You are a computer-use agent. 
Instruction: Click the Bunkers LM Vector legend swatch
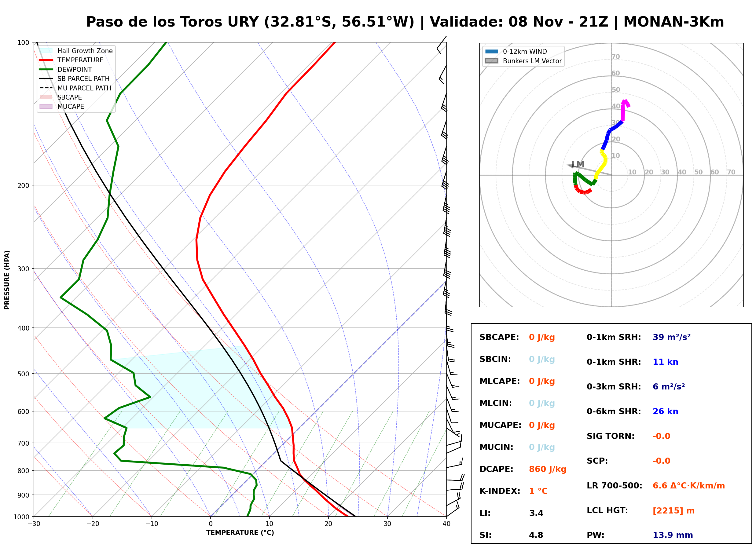tap(492, 61)
